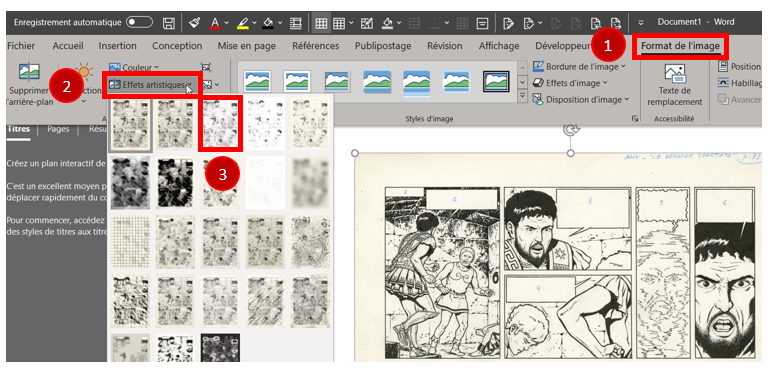Image resolution: width=768 pixels, height=370 pixels.
Task: Click the draw table pencil-grid icon
Action: click(367, 23)
